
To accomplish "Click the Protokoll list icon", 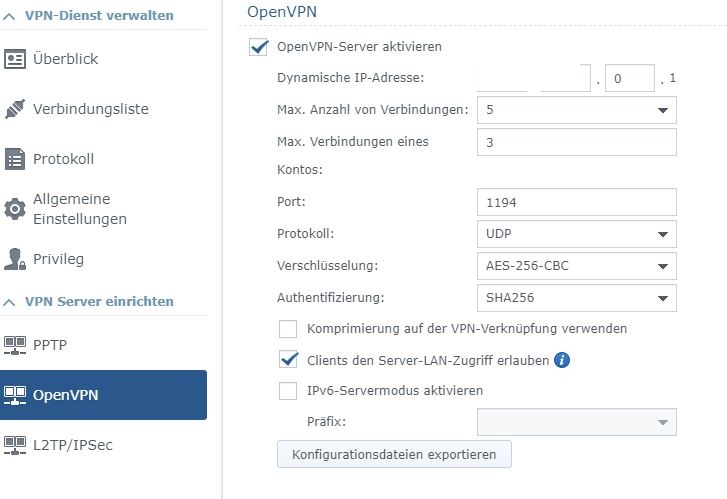I will click(x=15, y=159).
